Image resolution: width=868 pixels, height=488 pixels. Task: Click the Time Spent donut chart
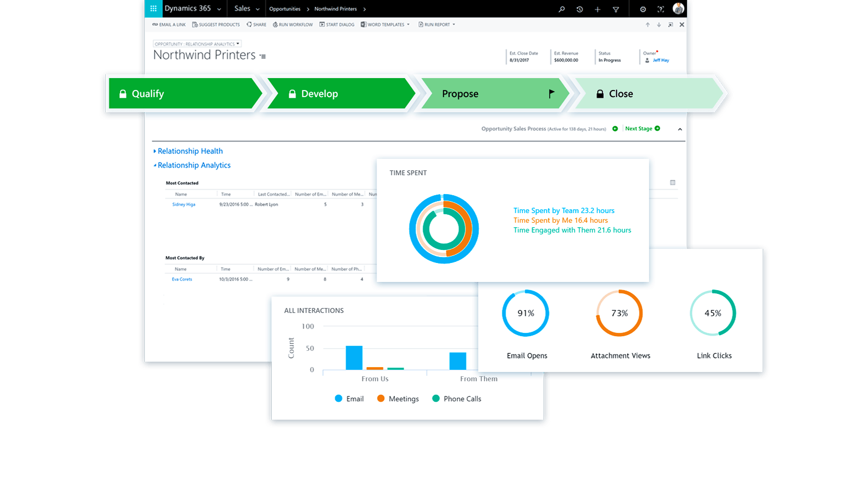coord(444,229)
